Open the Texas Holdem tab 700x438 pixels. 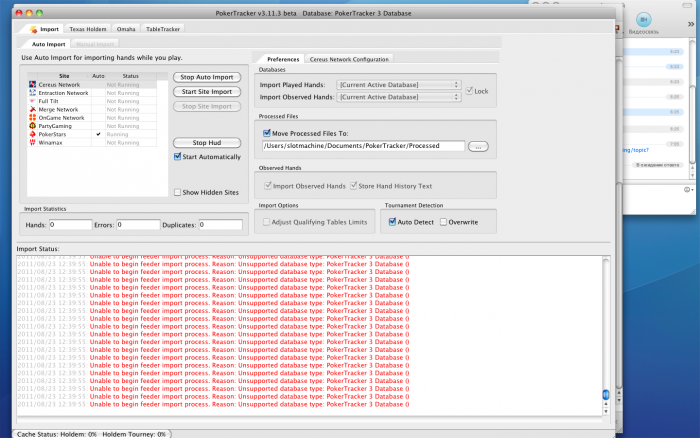[x=88, y=29]
